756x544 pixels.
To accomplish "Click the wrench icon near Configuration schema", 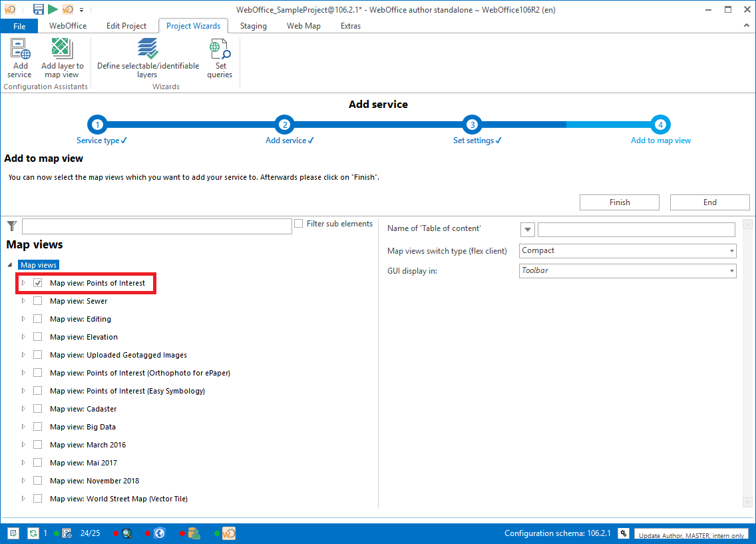I will coord(624,533).
